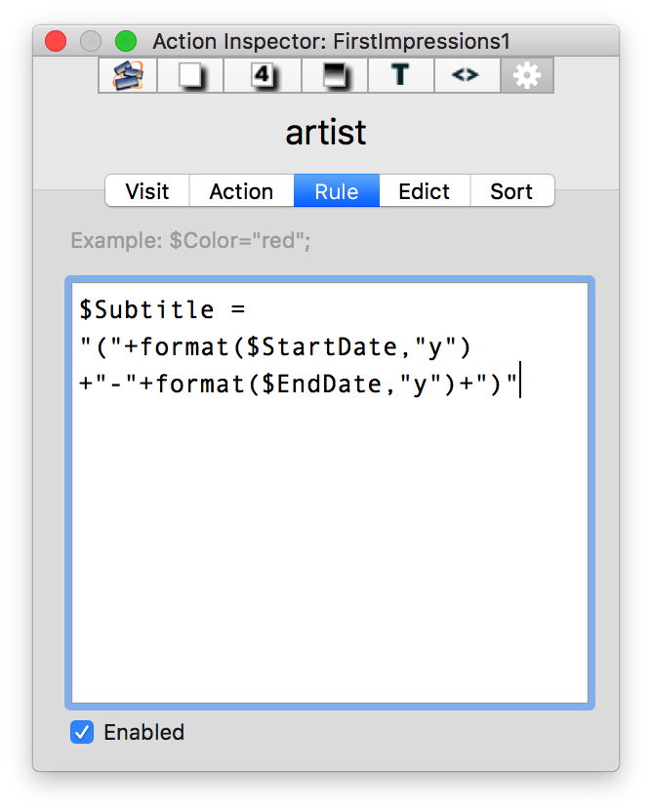Zoom the inspector with the green button

tap(126, 41)
